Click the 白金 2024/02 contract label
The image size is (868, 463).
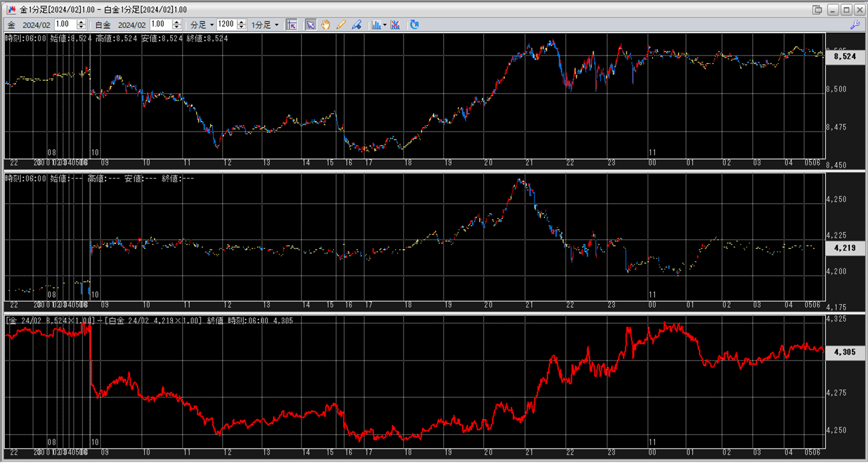point(121,25)
